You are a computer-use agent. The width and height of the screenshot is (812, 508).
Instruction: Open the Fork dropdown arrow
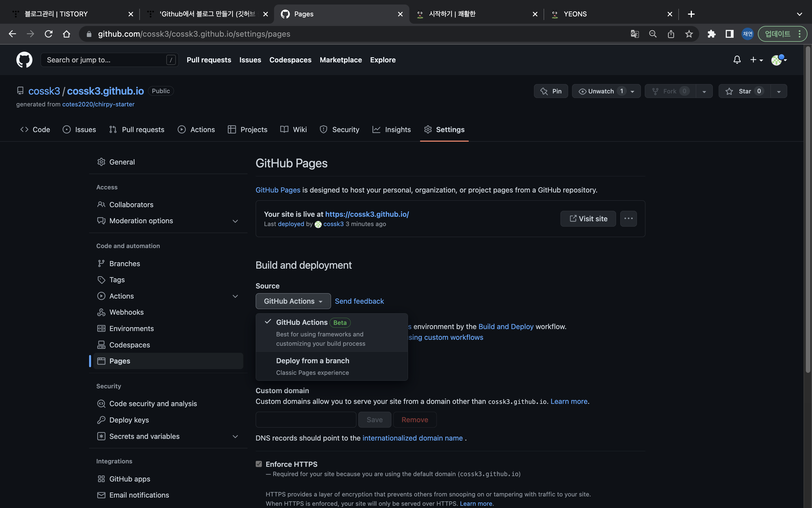click(704, 91)
